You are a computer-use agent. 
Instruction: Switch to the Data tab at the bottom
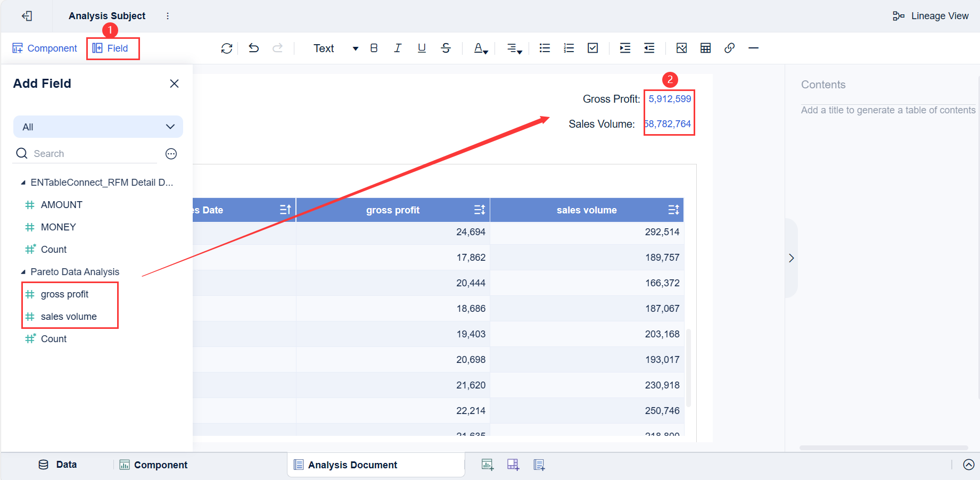coord(59,464)
